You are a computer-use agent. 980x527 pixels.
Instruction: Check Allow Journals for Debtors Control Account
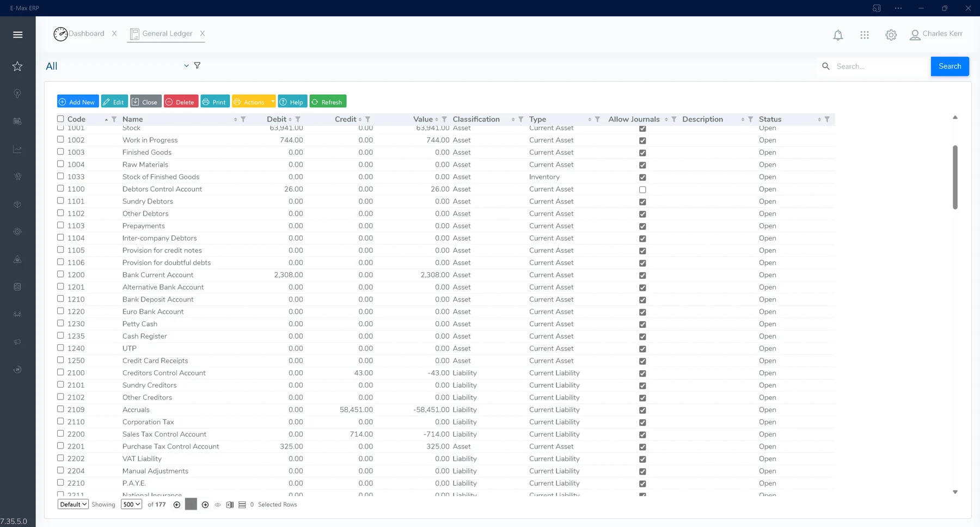click(642, 189)
